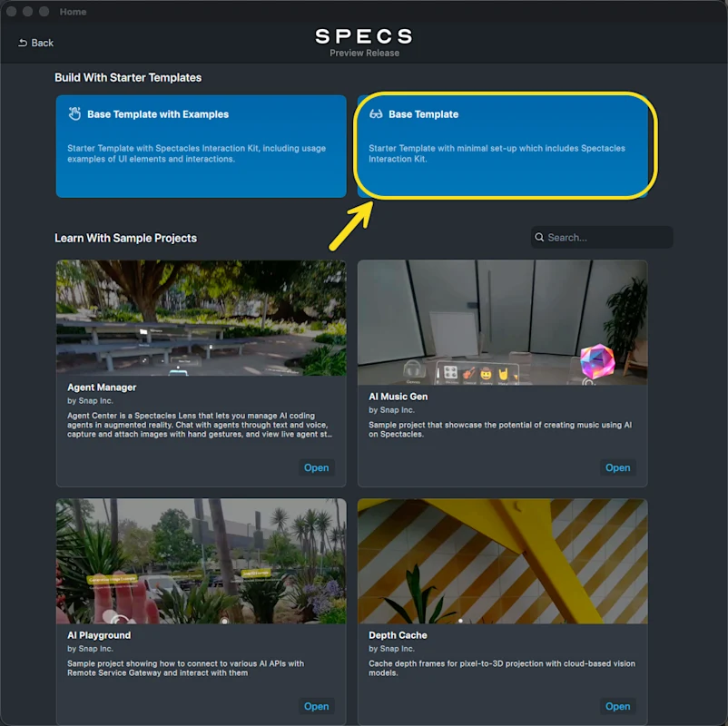Click Build With Starter Templates heading
This screenshot has height=726, width=728.
pyautogui.click(x=128, y=77)
